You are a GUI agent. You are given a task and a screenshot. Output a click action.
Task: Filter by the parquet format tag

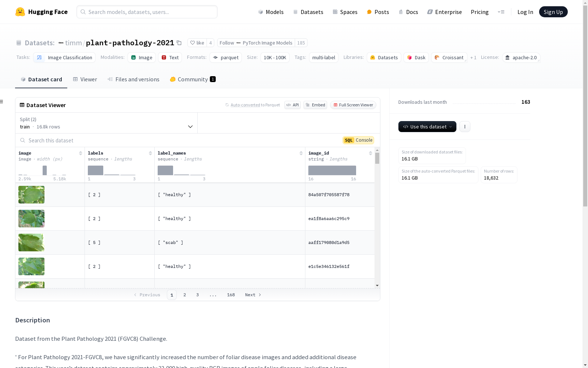226,57
